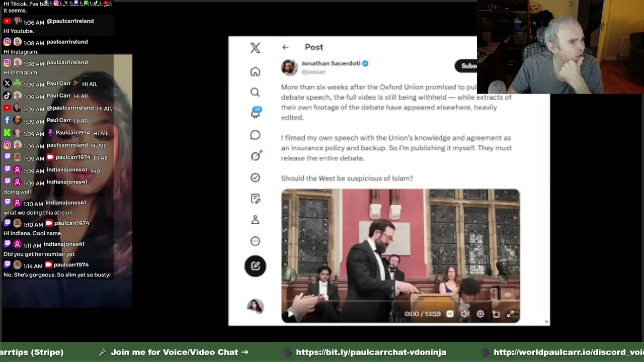Open Jonathan Sacerdoti's name link

point(331,63)
